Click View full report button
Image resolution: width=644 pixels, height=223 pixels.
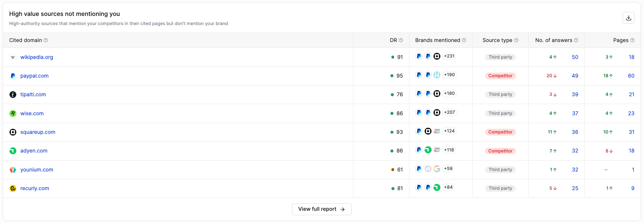(x=321, y=209)
